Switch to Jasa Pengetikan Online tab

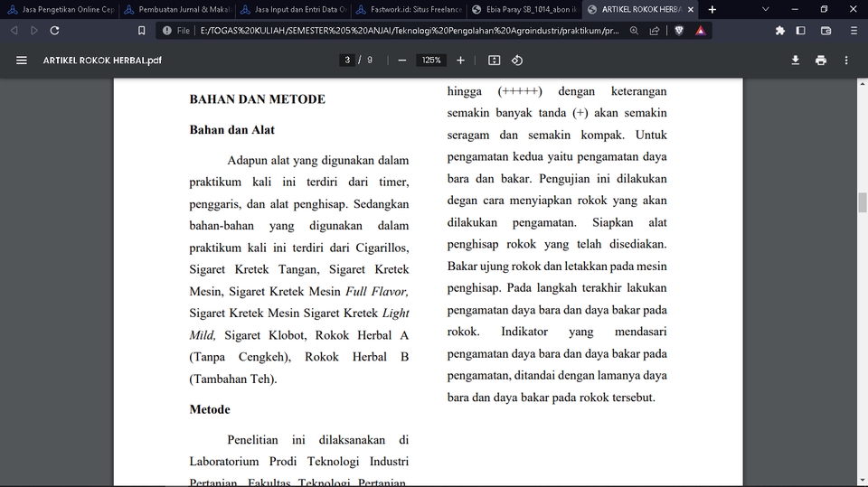[61, 9]
